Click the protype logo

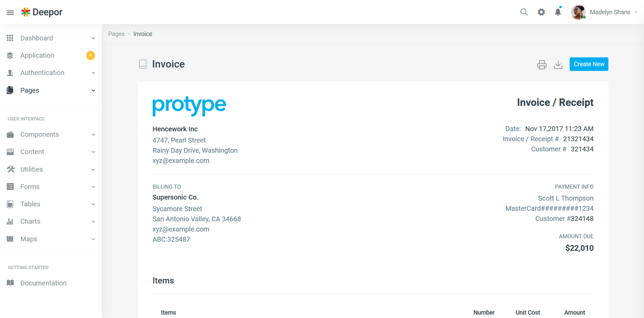point(189,106)
